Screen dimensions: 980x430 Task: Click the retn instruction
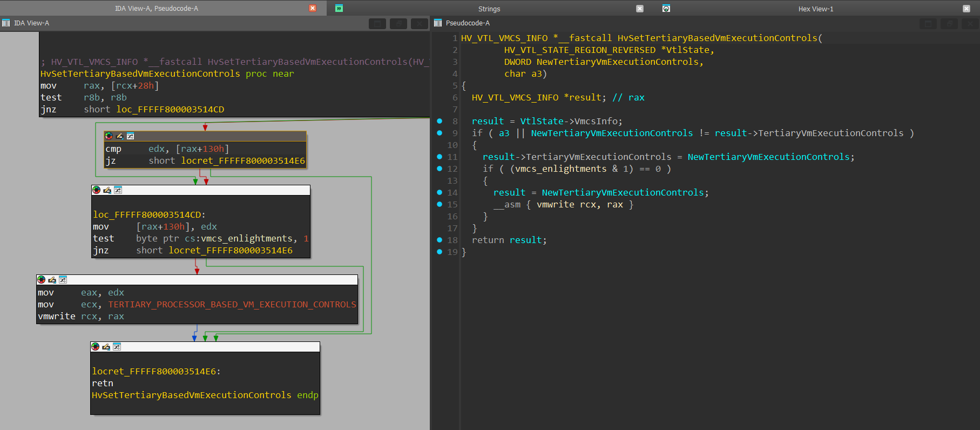pyautogui.click(x=103, y=384)
